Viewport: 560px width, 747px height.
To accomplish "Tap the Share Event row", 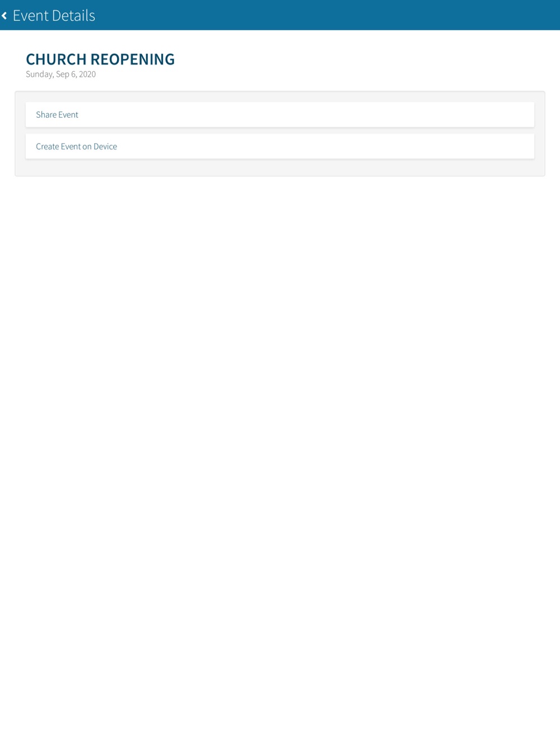I will coord(280,115).
